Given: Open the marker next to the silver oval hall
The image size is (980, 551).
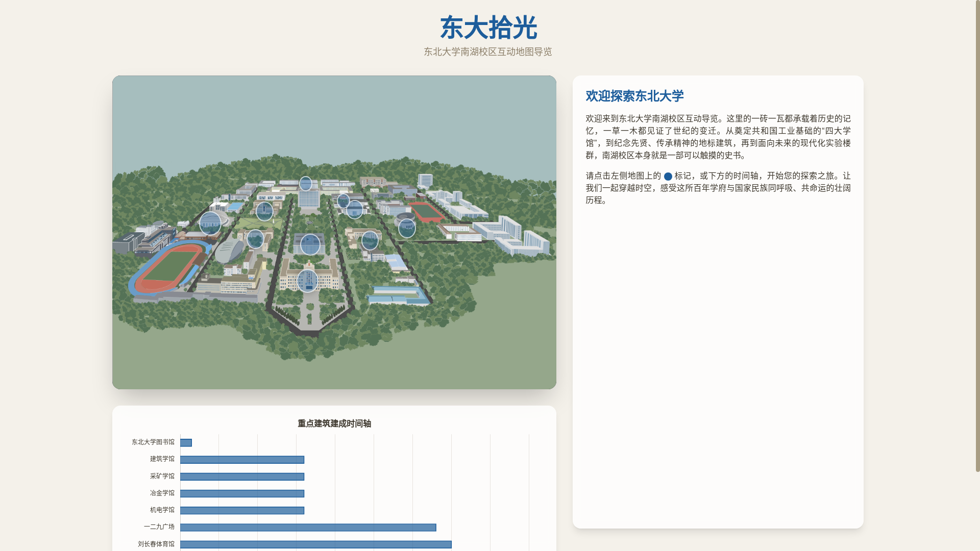Looking at the screenshot, I should tap(255, 239).
